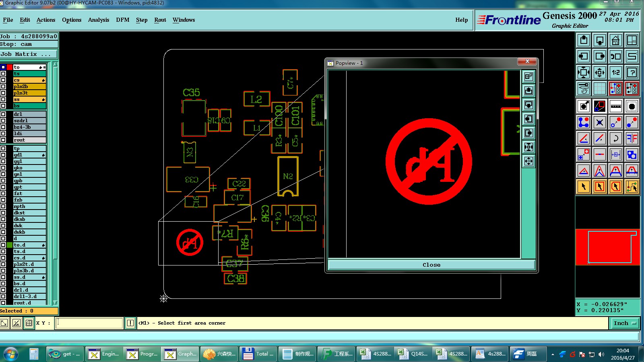The height and width of the screenshot is (362, 644).
Task: Select layer row ldi
Action: [30, 134]
